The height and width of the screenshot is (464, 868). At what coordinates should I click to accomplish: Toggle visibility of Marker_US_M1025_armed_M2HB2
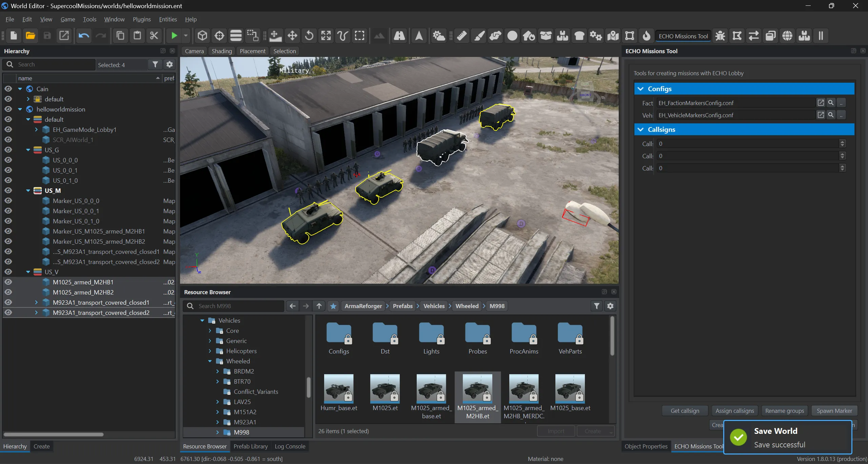tap(8, 241)
